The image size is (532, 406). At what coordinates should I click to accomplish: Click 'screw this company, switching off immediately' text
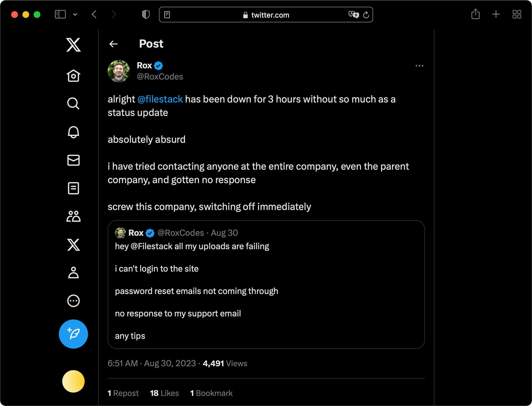(x=209, y=207)
